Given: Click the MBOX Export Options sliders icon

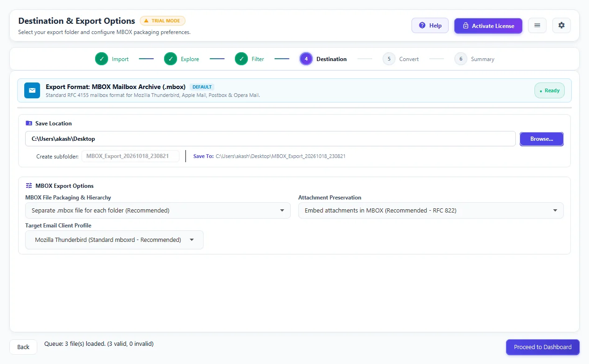Looking at the screenshot, I should point(29,185).
